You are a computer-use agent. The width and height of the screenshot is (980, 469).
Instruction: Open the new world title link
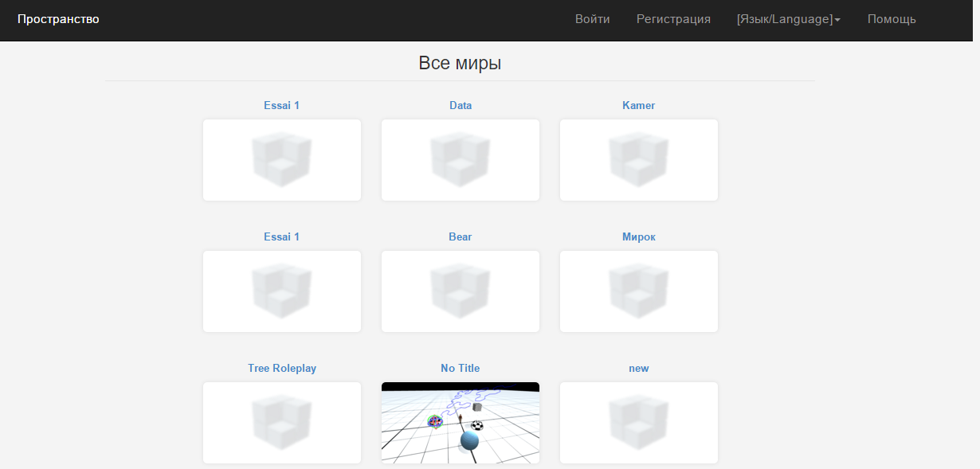coord(639,368)
